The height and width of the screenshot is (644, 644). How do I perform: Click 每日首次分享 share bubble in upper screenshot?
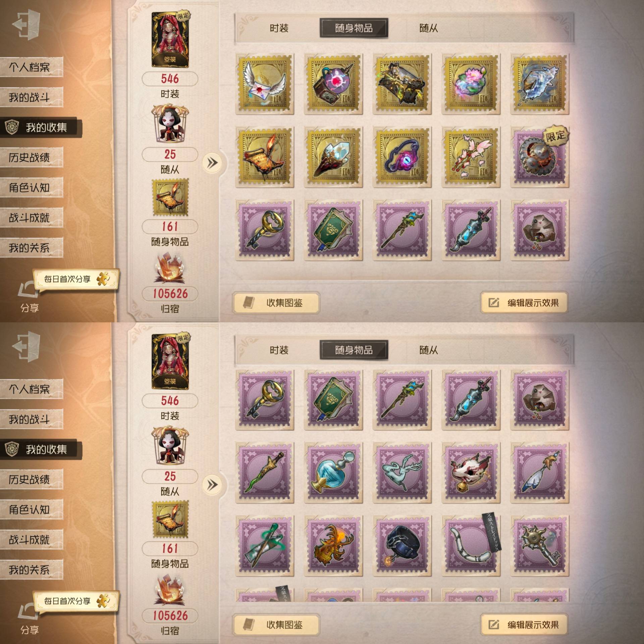point(76,279)
